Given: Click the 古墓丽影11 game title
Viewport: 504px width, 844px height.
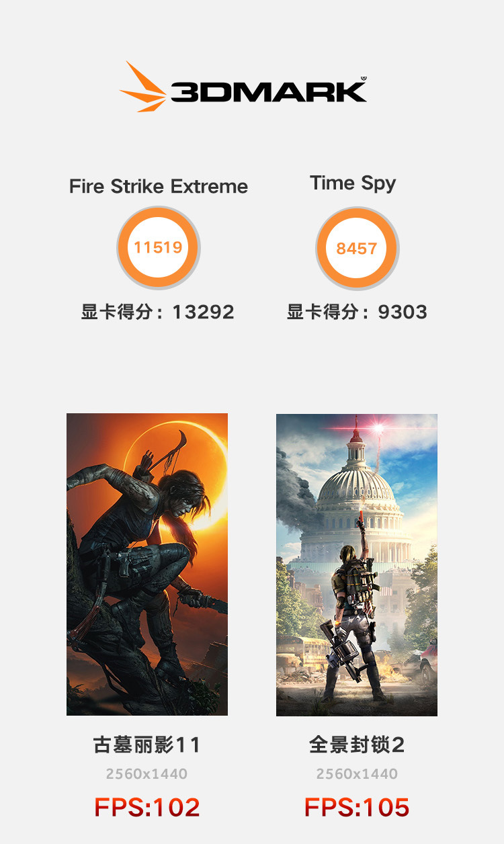Looking at the screenshot, I should pyautogui.click(x=147, y=745).
